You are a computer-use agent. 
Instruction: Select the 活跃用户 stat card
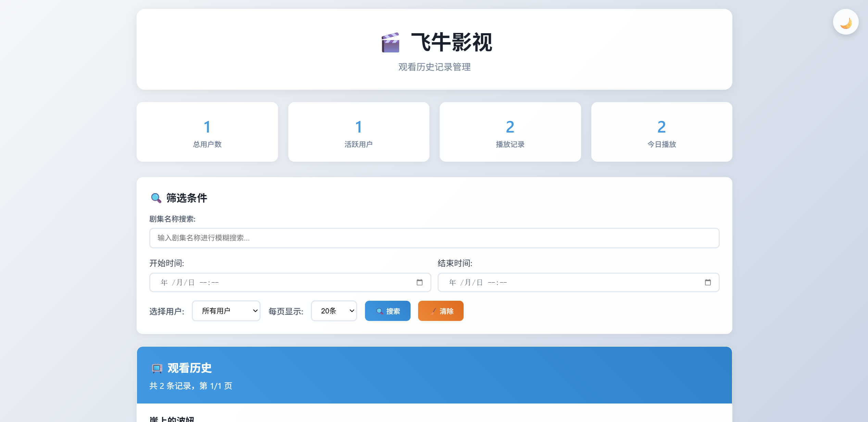[358, 132]
